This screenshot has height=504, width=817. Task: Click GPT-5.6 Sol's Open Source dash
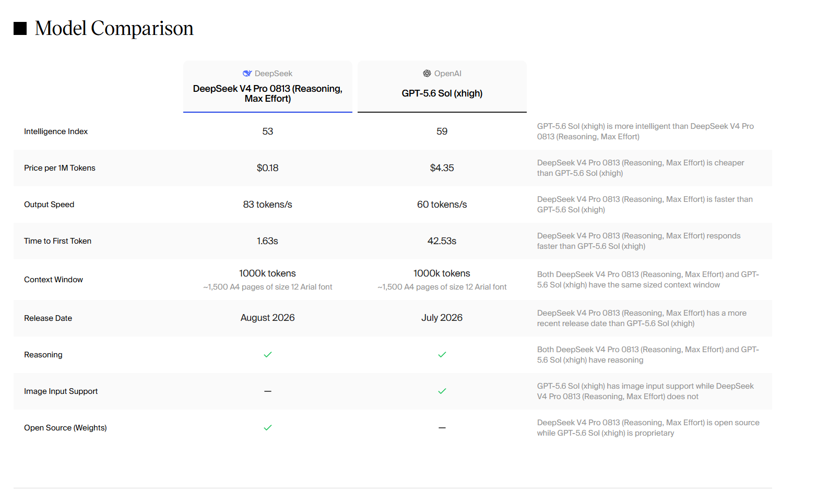coord(442,428)
